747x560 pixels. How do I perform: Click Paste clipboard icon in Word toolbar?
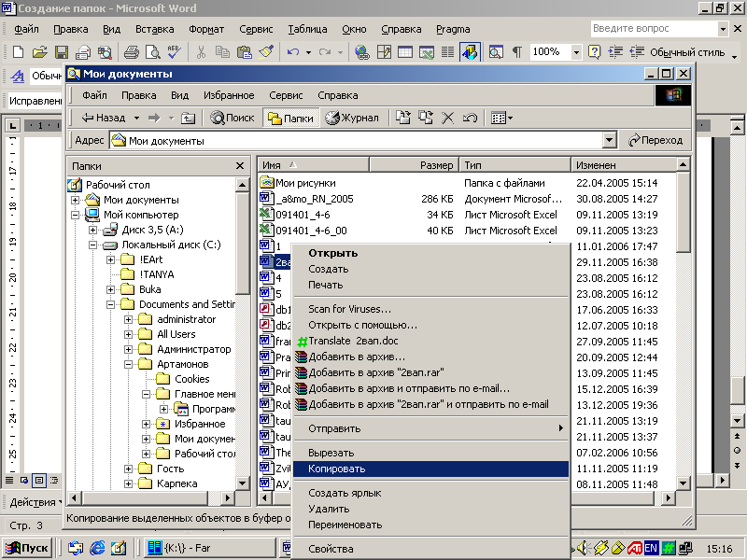[245, 52]
